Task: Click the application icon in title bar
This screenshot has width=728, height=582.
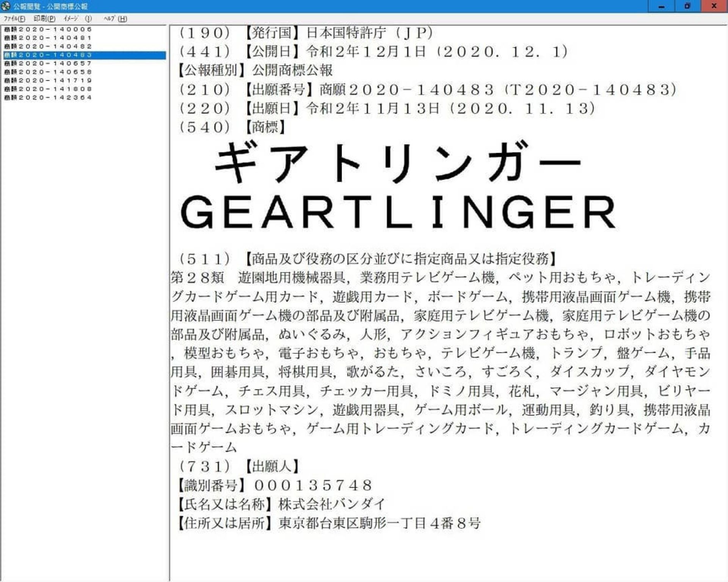Action: 5,6
